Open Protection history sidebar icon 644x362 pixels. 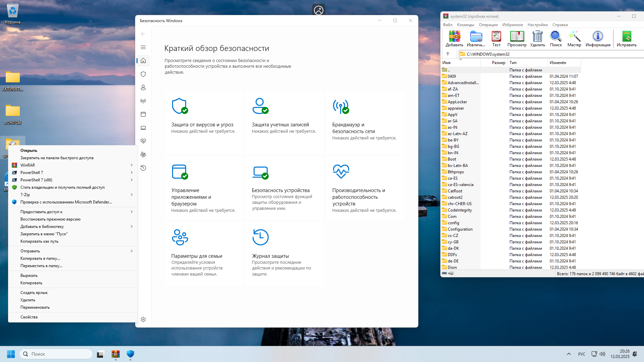[143, 168]
